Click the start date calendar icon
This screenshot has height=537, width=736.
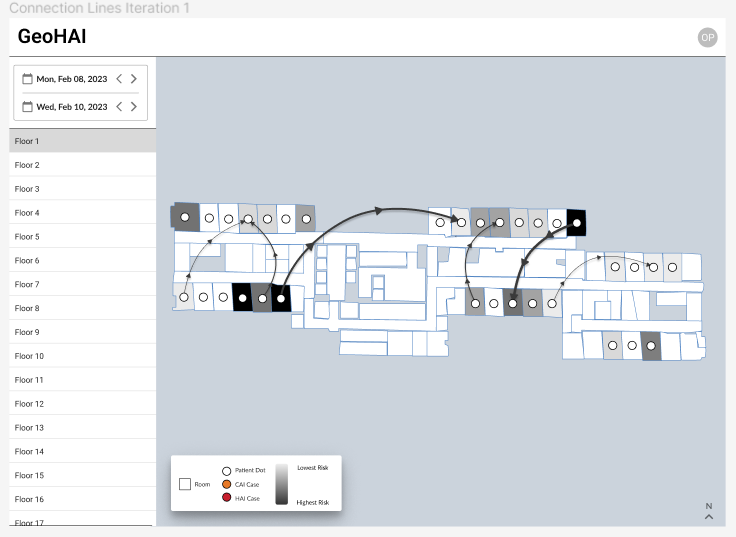tap(28, 79)
